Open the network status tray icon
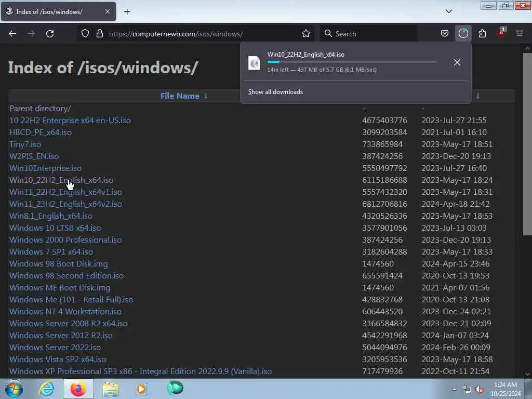 click(467, 390)
